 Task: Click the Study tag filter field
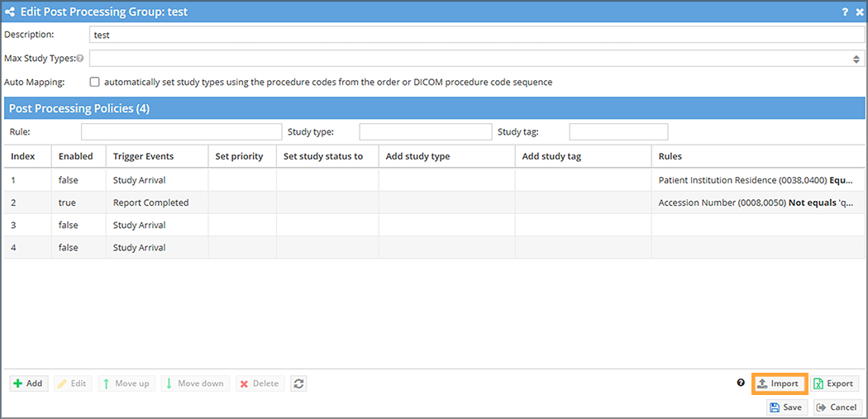click(618, 132)
